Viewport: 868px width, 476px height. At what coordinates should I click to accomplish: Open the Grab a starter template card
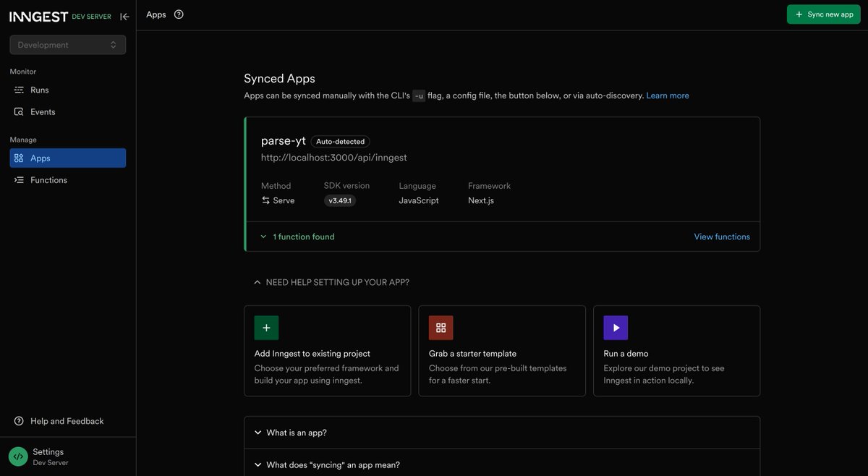coord(502,351)
